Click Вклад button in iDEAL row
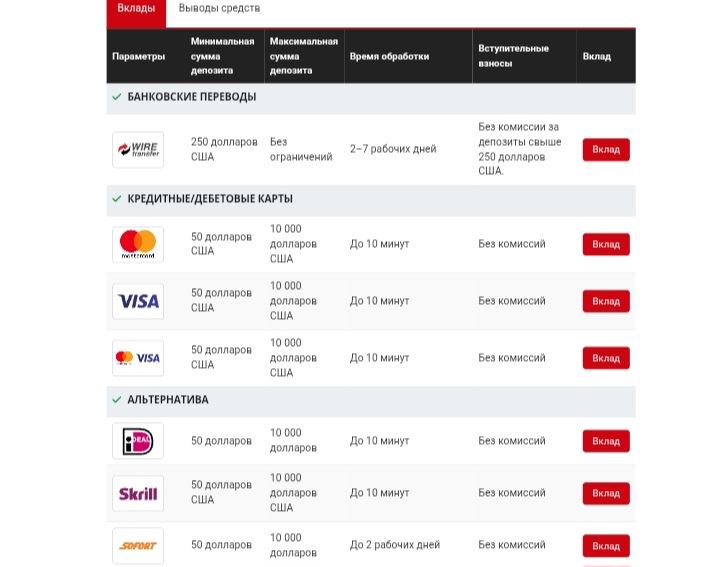720x567 pixels. 606,441
